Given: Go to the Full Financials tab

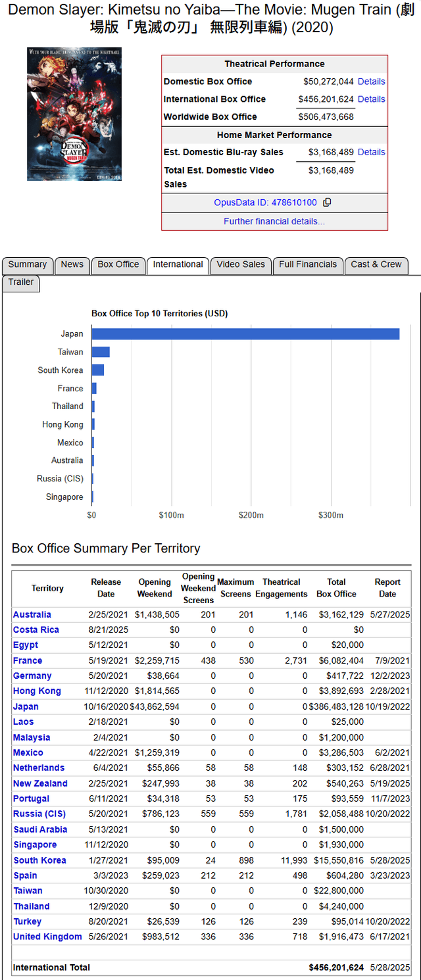Looking at the screenshot, I should [x=308, y=264].
